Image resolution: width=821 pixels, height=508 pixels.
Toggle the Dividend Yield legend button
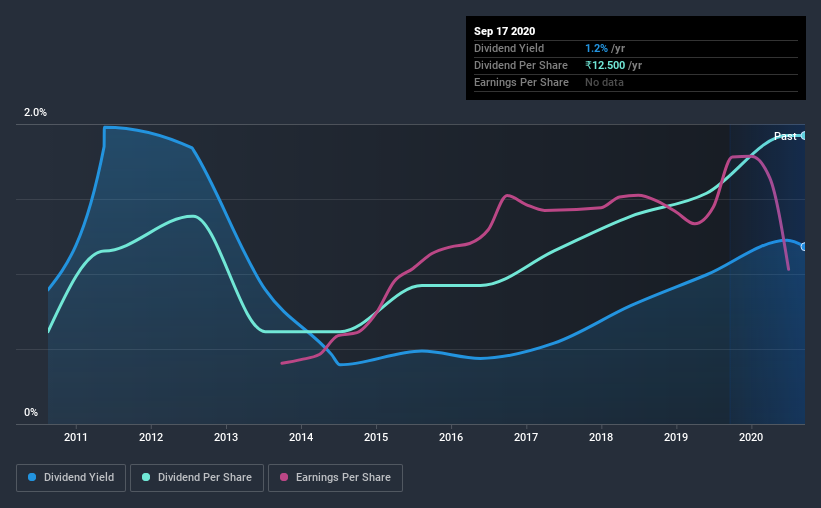pyautogui.click(x=71, y=478)
